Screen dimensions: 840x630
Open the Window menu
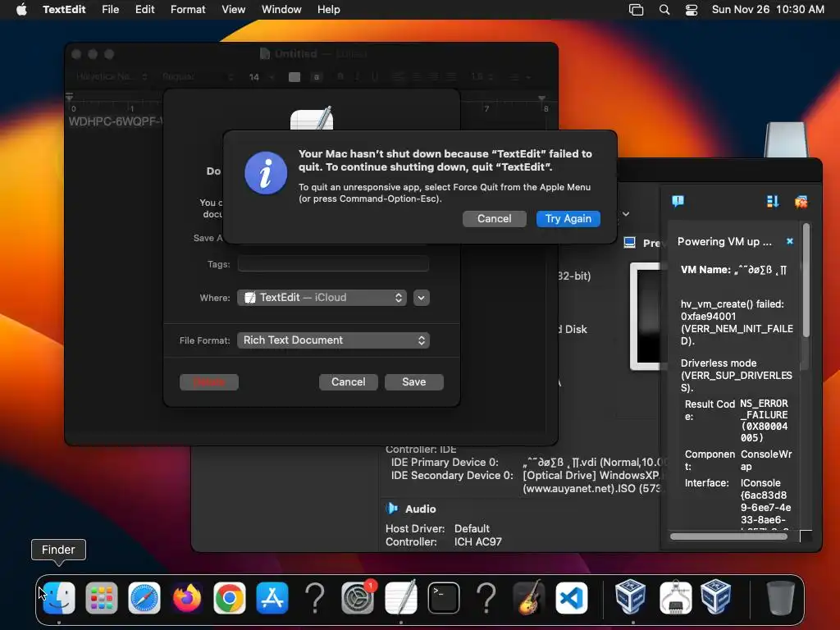281,10
